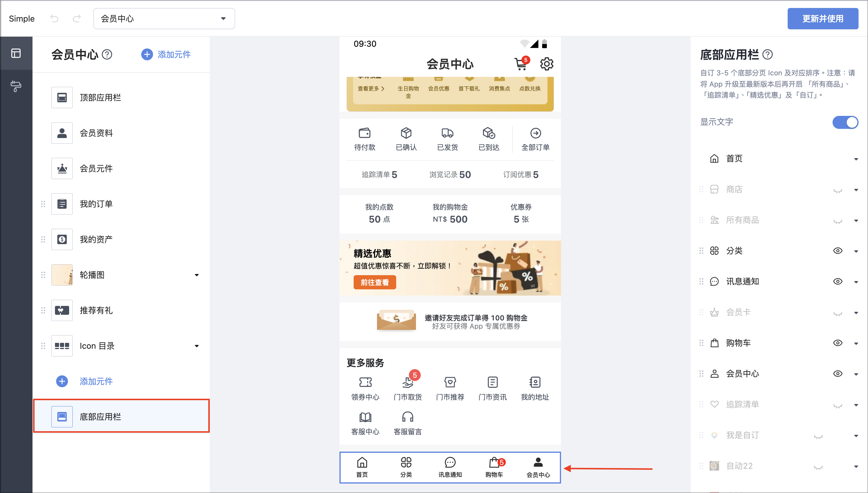Click help icon beside 会员中心 heading

(107, 54)
